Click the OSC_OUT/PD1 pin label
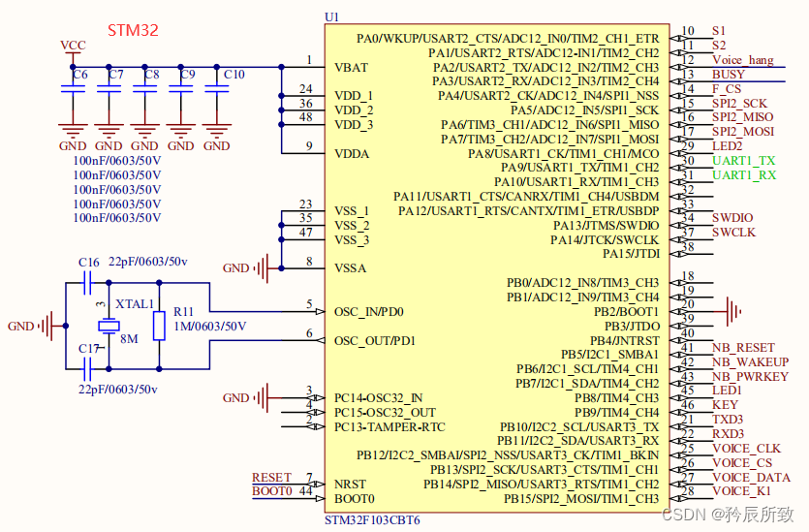This screenshot has height=532, width=809. [x=375, y=340]
